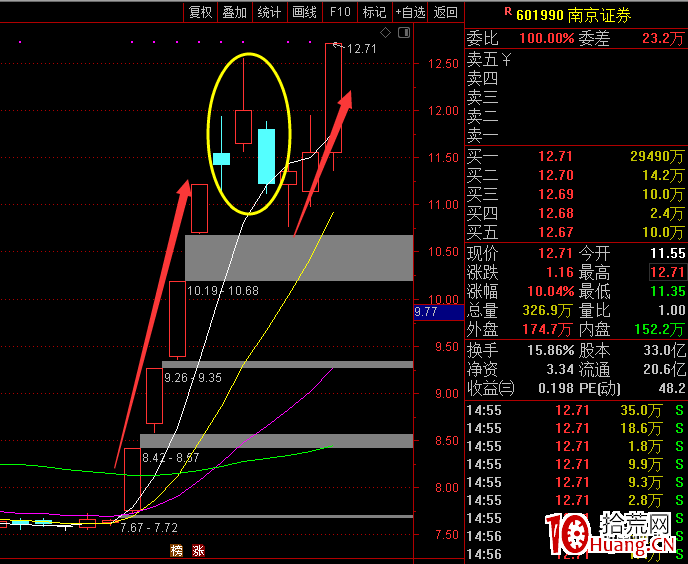This screenshot has height=564, width=688.
Task: Click 买一 volume 29490万
Action: pyautogui.click(x=657, y=156)
